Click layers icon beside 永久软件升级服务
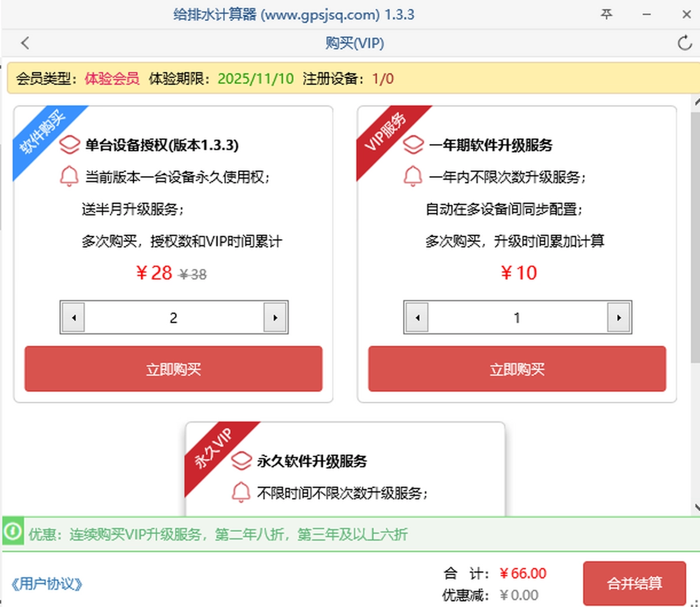The image size is (700, 607). [x=241, y=461]
